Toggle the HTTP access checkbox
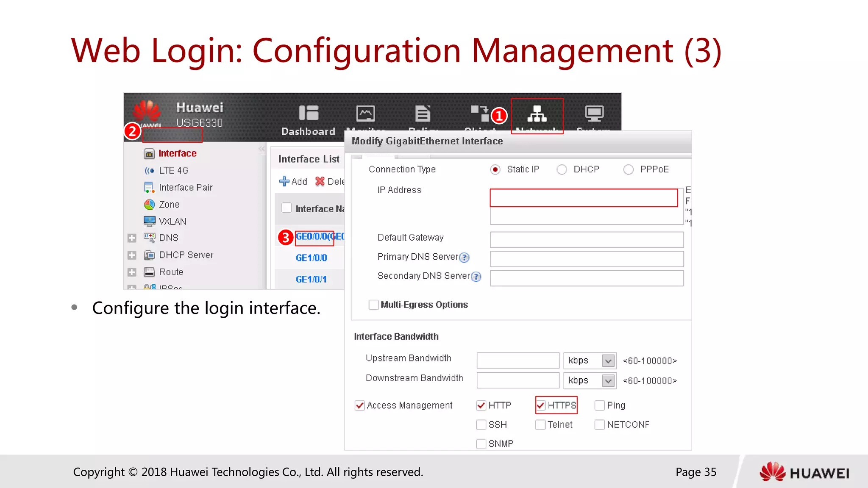 (481, 406)
